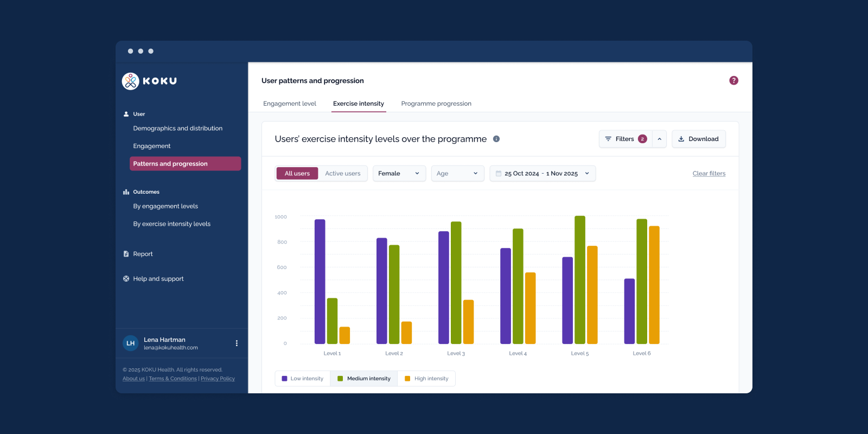Click the User section person icon
The image size is (868, 434).
pos(126,114)
